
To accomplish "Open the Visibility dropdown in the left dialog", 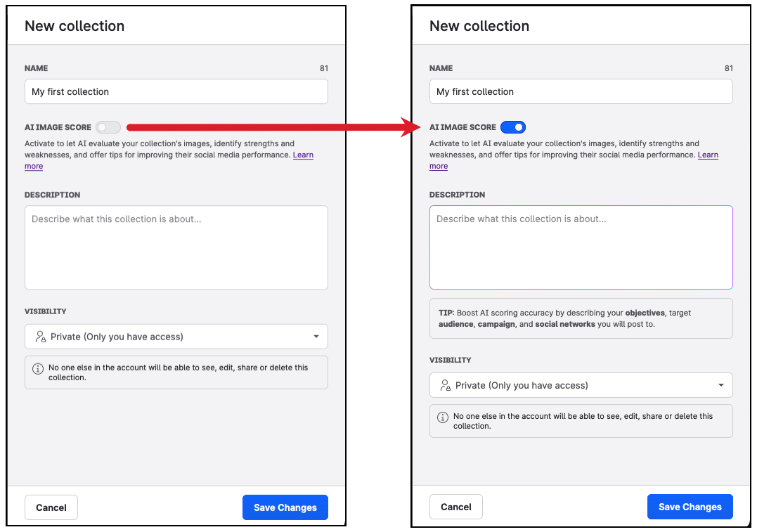I will pyautogui.click(x=176, y=337).
